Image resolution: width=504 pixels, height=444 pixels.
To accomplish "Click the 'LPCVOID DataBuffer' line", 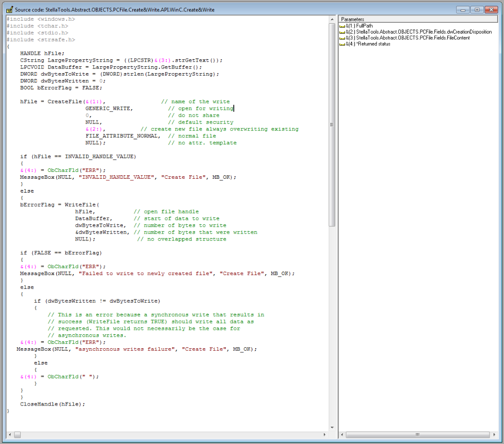I will (111, 67).
